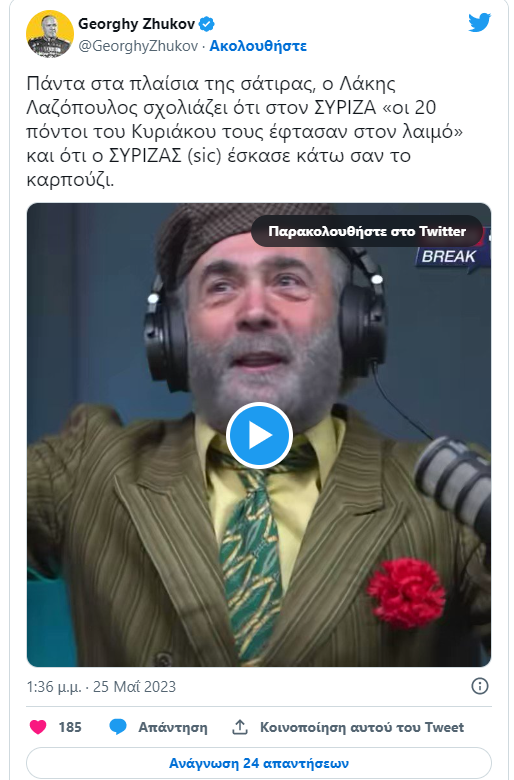The image size is (514, 780).
Task: Open the Ανάγνωση 24 απαντήσεων button
Action: pyautogui.click(x=259, y=763)
